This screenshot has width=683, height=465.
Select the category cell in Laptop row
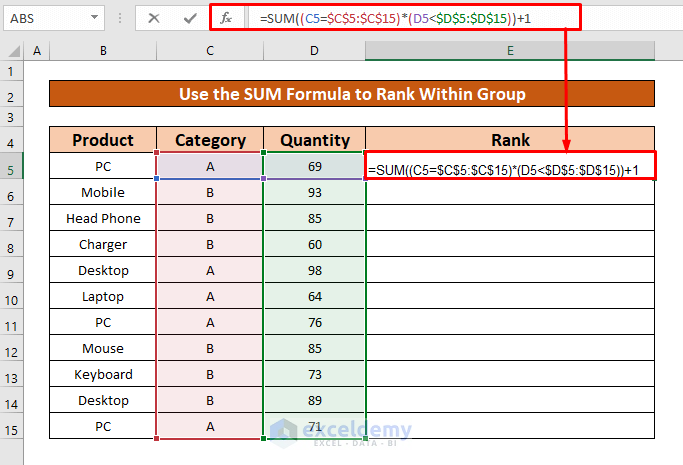[210, 296]
